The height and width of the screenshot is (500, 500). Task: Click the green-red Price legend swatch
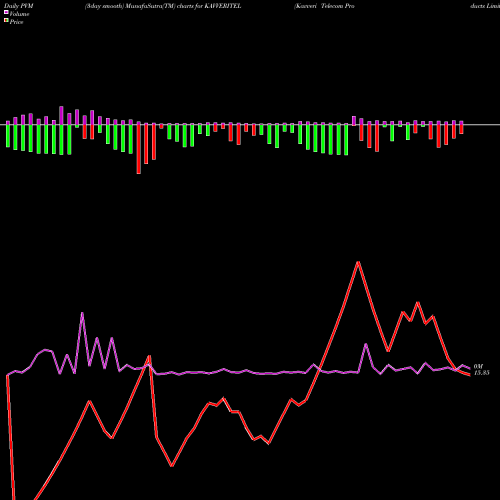[6, 21]
